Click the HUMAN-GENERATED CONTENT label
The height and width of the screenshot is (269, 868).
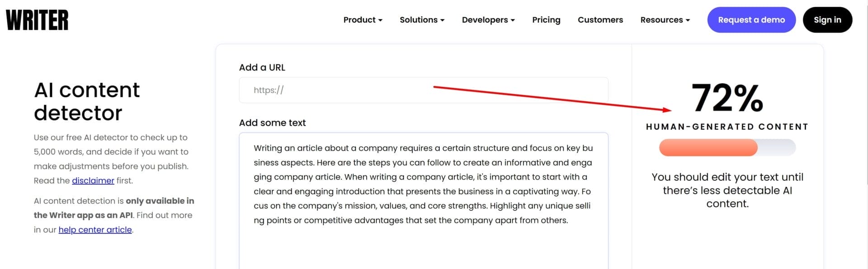[727, 127]
